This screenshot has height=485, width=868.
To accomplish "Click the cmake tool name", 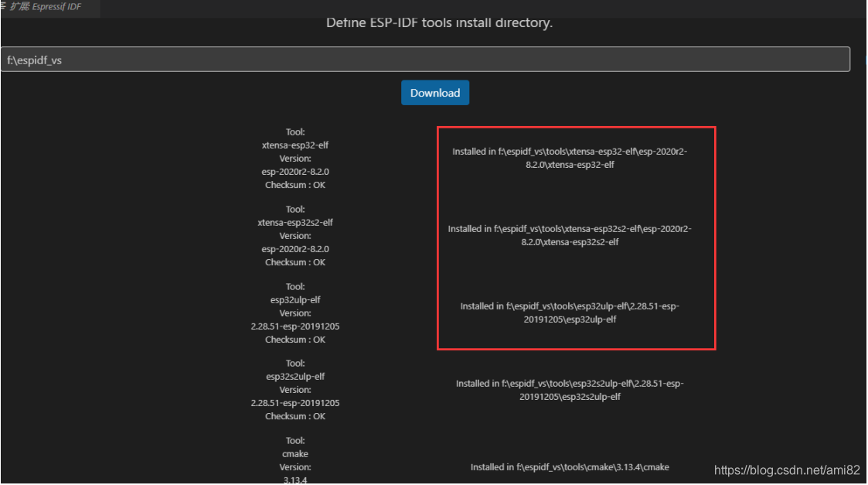I will click(295, 454).
